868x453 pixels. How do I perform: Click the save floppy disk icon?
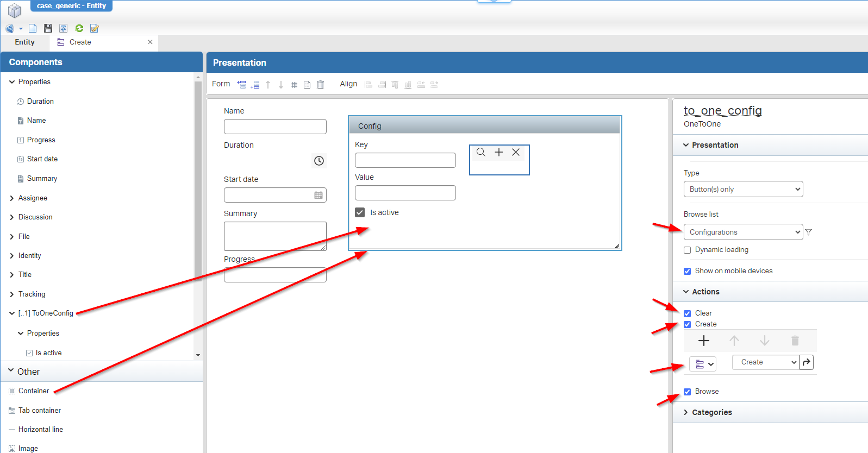[48, 28]
